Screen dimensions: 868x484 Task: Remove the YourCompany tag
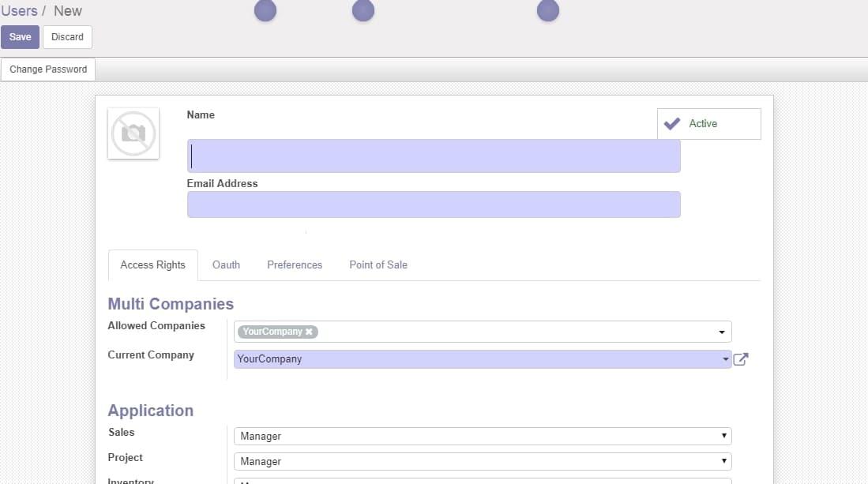point(309,332)
